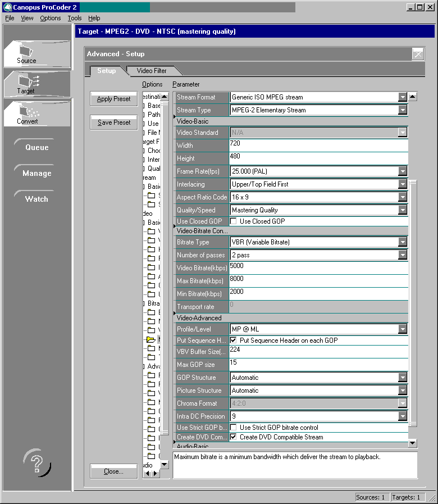
Task: Open the GOP Structure dropdown
Action: (402, 377)
